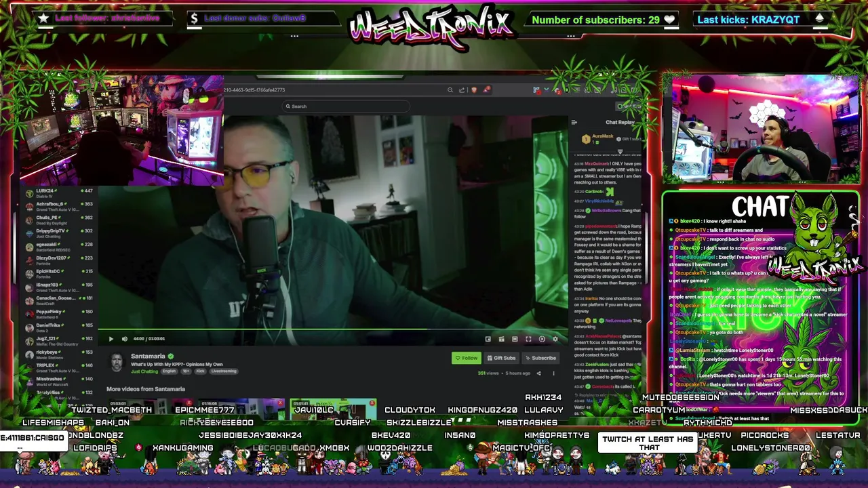Open EpicHitsDC channel in sidebar
The width and height of the screenshot is (868, 488).
pos(58,274)
